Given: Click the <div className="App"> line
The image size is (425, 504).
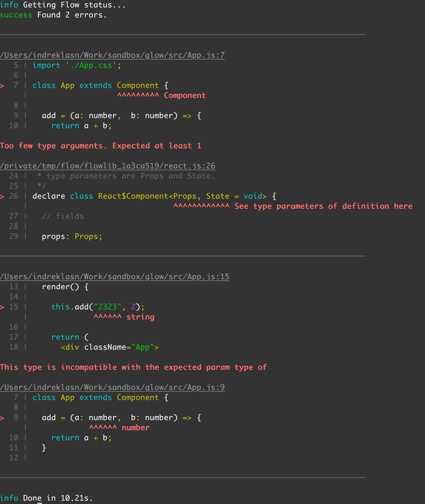Looking at the screenshot, I should [x=110, y=347].
